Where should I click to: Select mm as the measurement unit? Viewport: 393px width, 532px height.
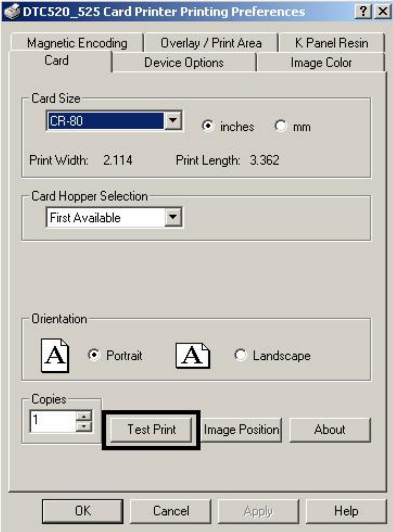click(x=281, y=127)
